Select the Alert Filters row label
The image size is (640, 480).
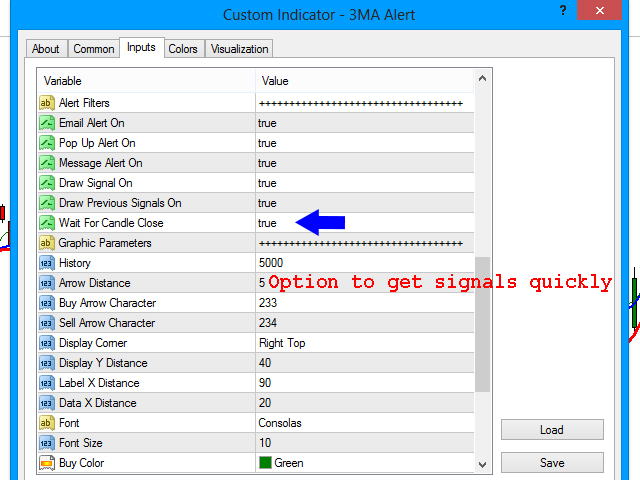pos(84,103)
